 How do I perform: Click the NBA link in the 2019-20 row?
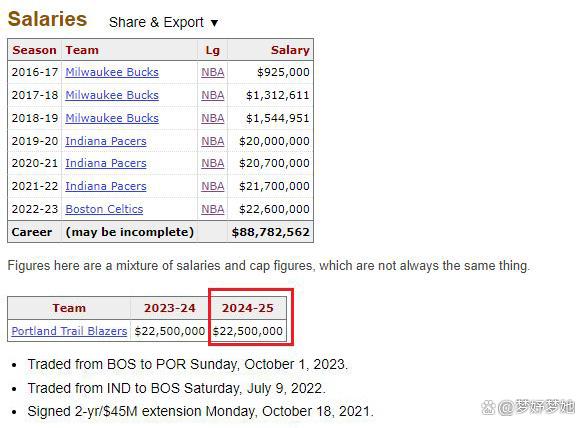(213, 141)
